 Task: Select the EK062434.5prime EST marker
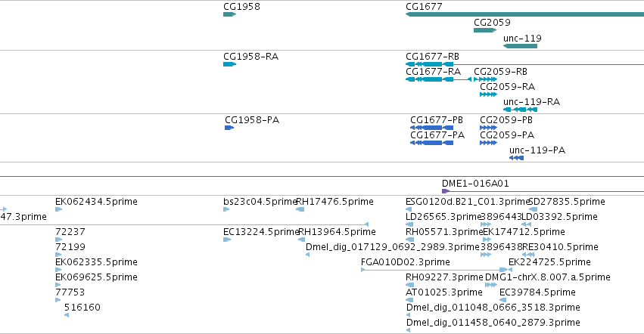pos(58,209)
